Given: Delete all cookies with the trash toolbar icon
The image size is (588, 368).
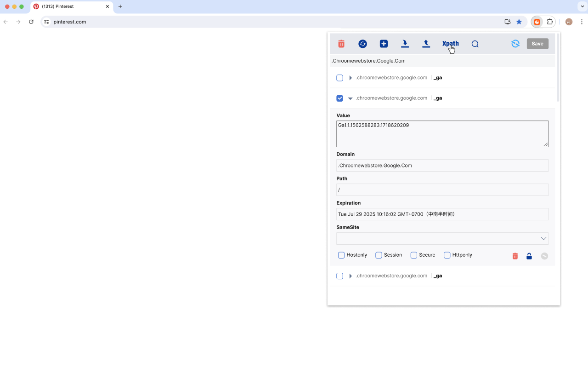Looking at the screenshot, I should (x=341, y=43).
